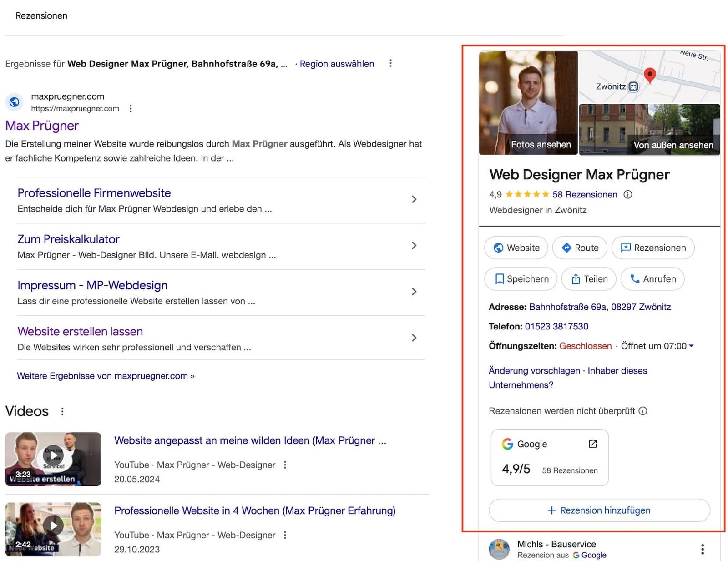Open the Max Prügner result title link
This screenshot has height=561, width=728.
click(x=42, y=126)
